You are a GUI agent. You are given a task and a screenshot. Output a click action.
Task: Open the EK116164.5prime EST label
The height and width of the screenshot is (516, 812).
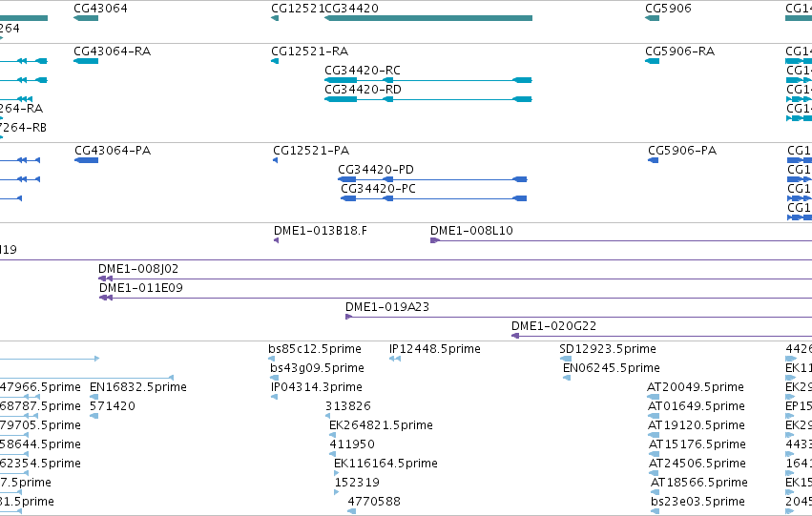[x=385, y=464]
